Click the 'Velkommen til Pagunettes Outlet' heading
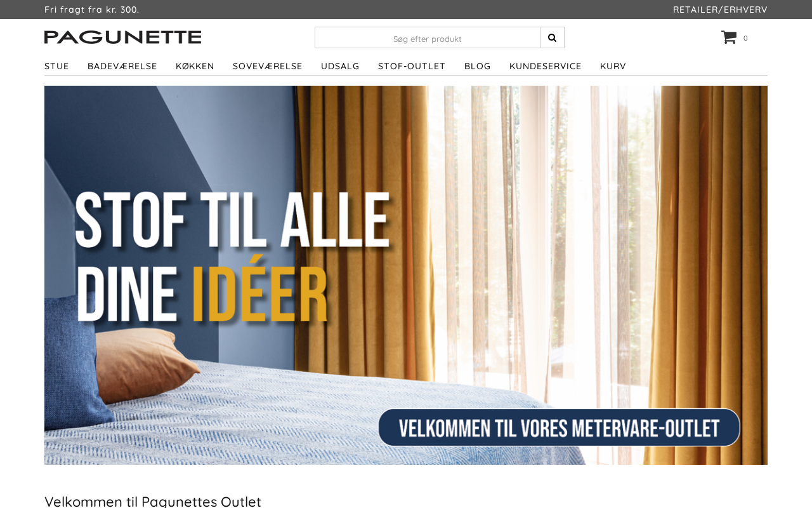 click(x=153, y=501)
